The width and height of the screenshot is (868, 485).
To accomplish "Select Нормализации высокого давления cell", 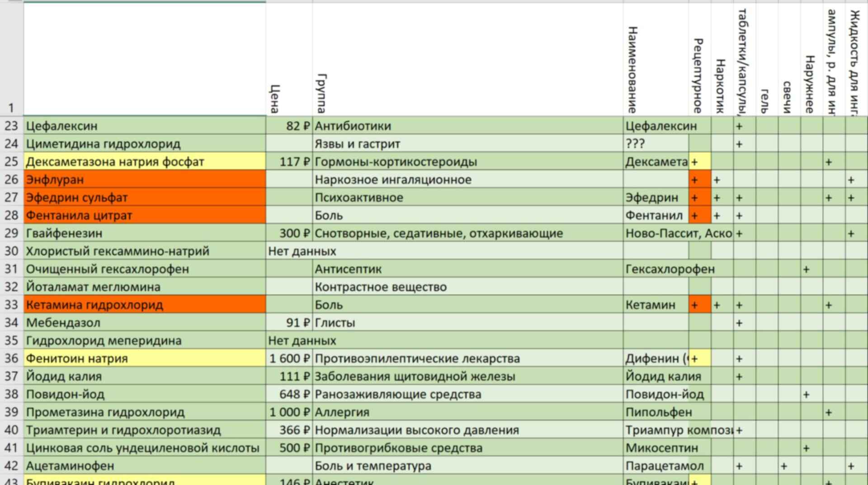I will 468,430.
